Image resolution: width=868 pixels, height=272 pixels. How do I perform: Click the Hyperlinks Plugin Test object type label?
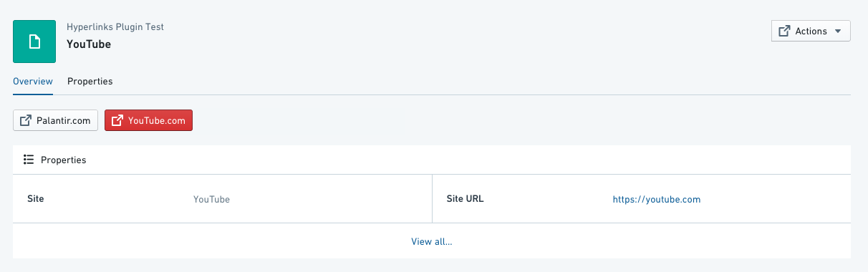(x=115, y=27)
